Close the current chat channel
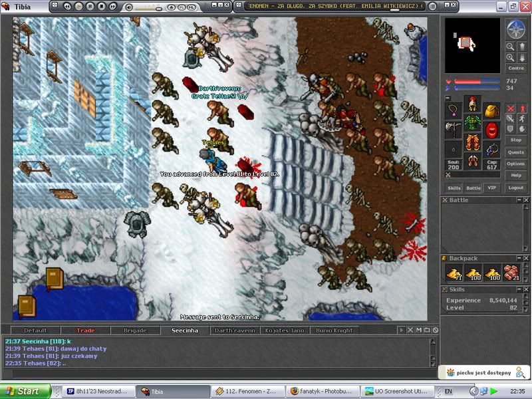 click(410, 330)
